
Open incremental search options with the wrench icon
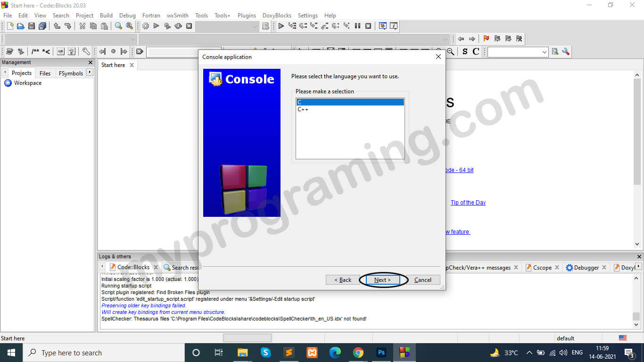click(x=565, y=52)
